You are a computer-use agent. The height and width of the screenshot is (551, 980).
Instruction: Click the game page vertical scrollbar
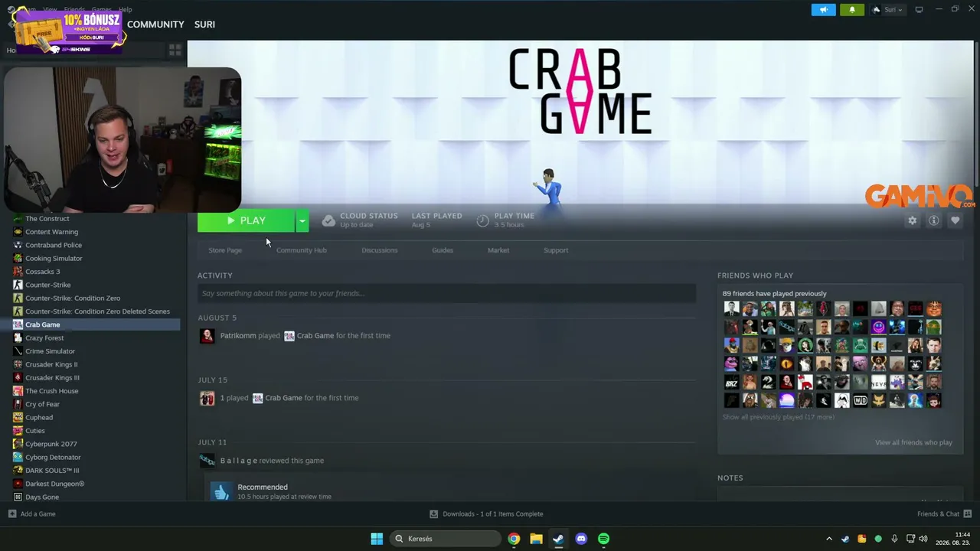click(975, 115)
